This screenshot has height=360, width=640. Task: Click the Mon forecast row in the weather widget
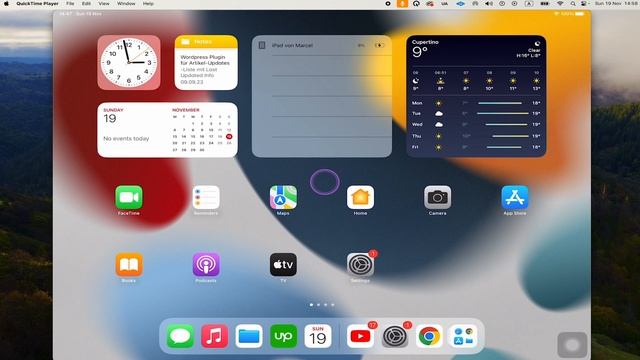point(476,103)
